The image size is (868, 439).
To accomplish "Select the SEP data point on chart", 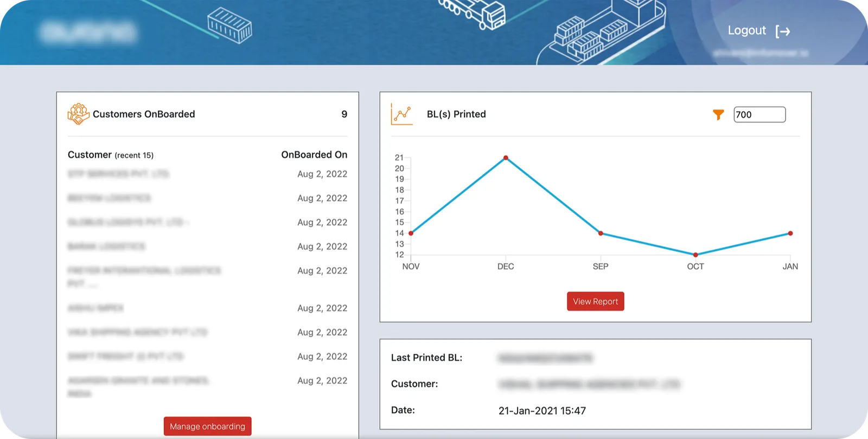I will tap(601, 233).
